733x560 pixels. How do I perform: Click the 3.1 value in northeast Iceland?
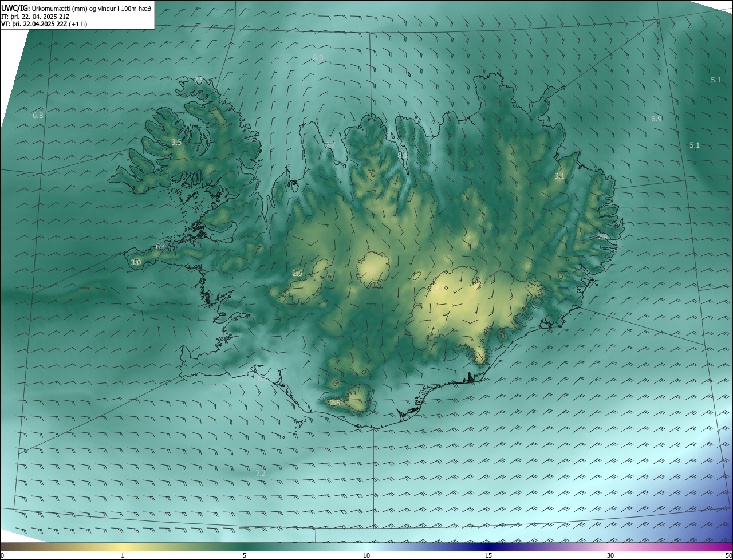point(559,176)
